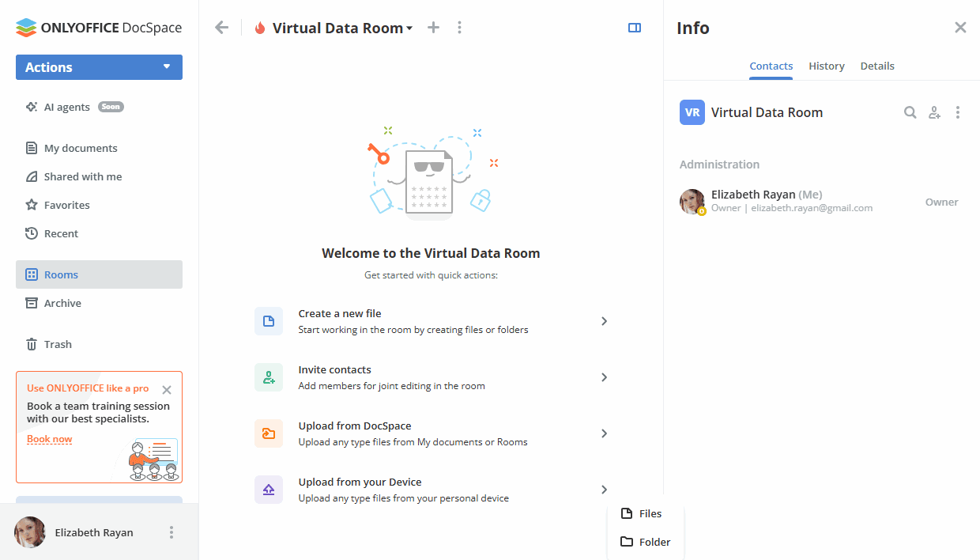The height and width of the screenshot is (560, 980).
Task: Expand the Create a new file quick action
Action: point(604,321)
